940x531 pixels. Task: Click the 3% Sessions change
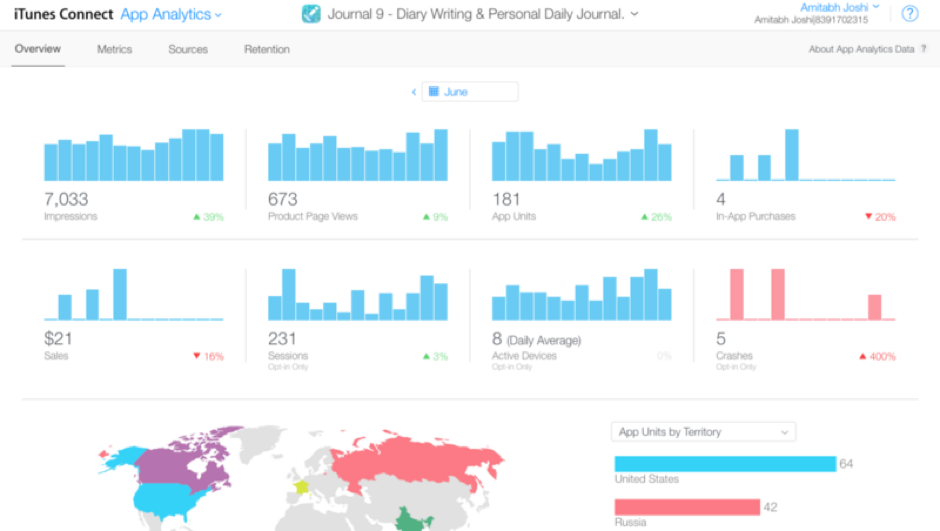[441, 357]
